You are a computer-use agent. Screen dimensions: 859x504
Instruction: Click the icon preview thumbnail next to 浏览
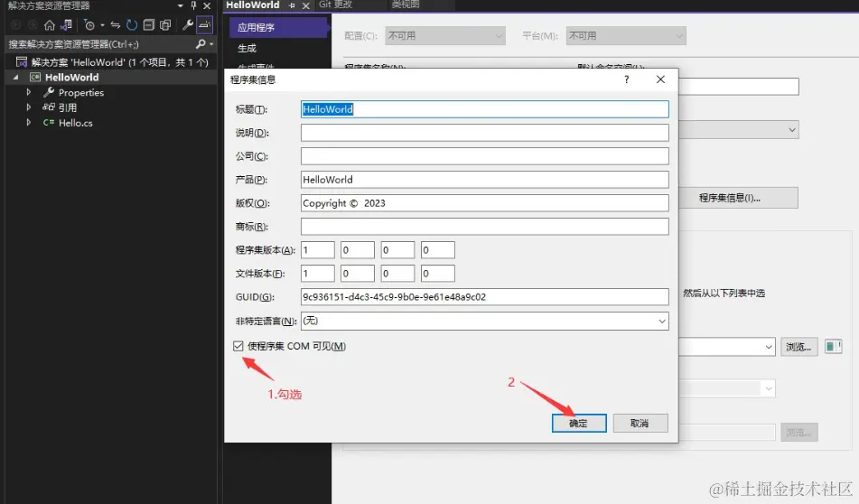(x=833, y=347)
